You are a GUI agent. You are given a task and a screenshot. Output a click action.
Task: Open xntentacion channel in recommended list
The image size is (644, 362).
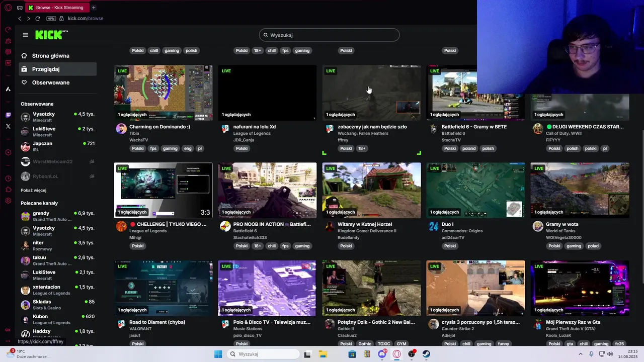pyautogui.click(x=58, y=290)
